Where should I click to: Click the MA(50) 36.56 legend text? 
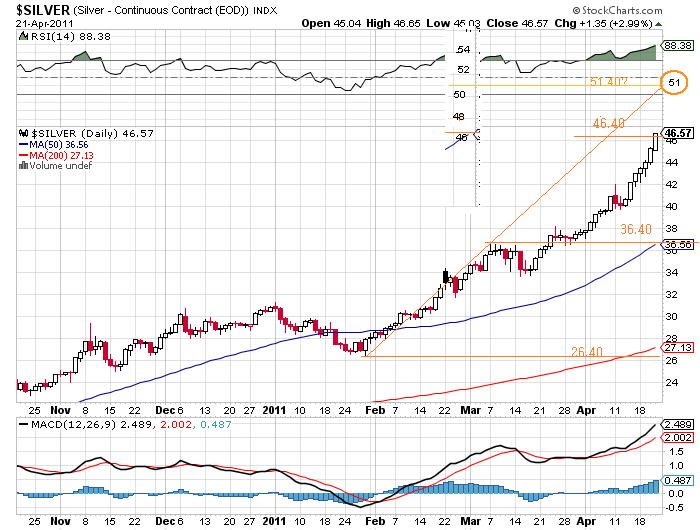[59, 145]
